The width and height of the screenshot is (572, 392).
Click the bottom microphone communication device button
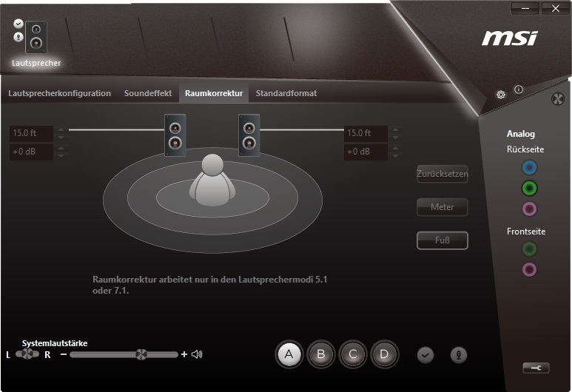459,355
